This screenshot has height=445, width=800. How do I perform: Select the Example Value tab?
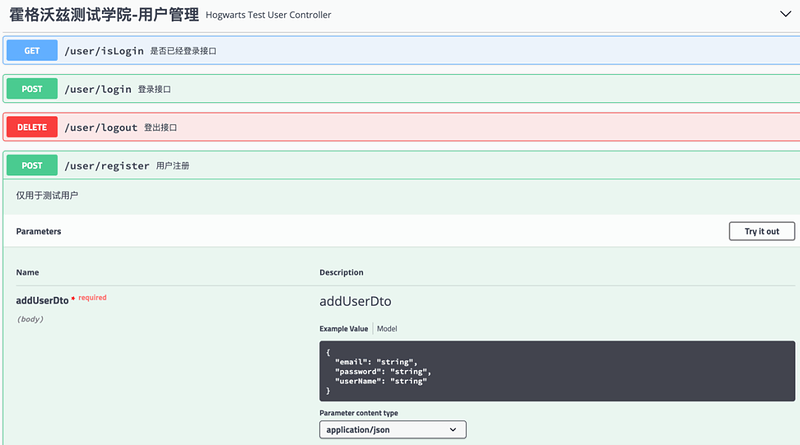coord(344,329)
